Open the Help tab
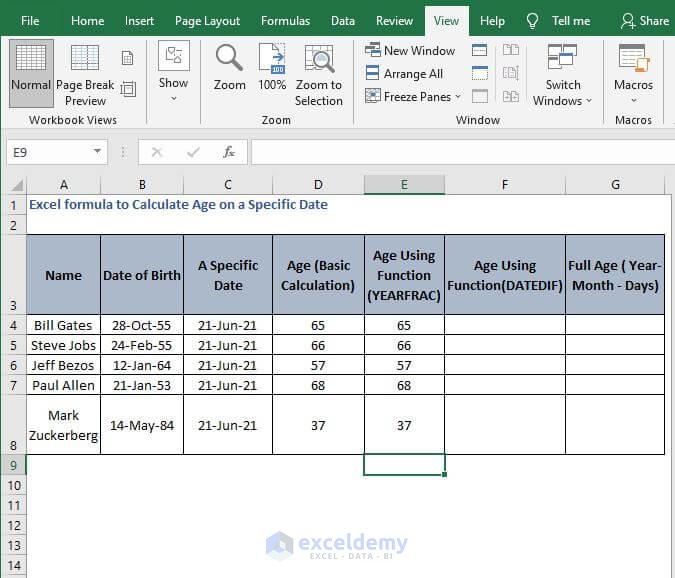The image size is (675, 578). click(492, 21)
